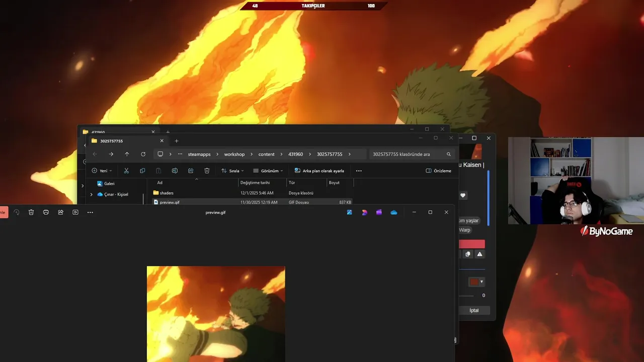Click the Share icon in Explorer toolbar

[x=191, y=171]
